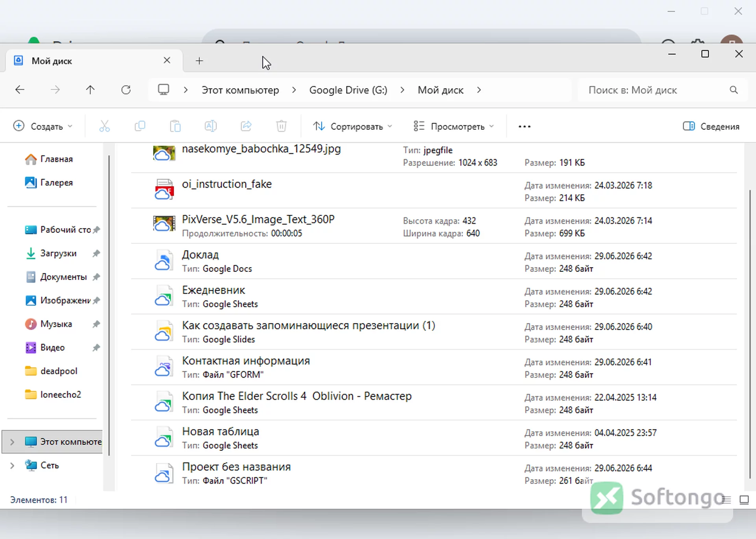Open Загрузки in the sidebar

pos(50,253)
